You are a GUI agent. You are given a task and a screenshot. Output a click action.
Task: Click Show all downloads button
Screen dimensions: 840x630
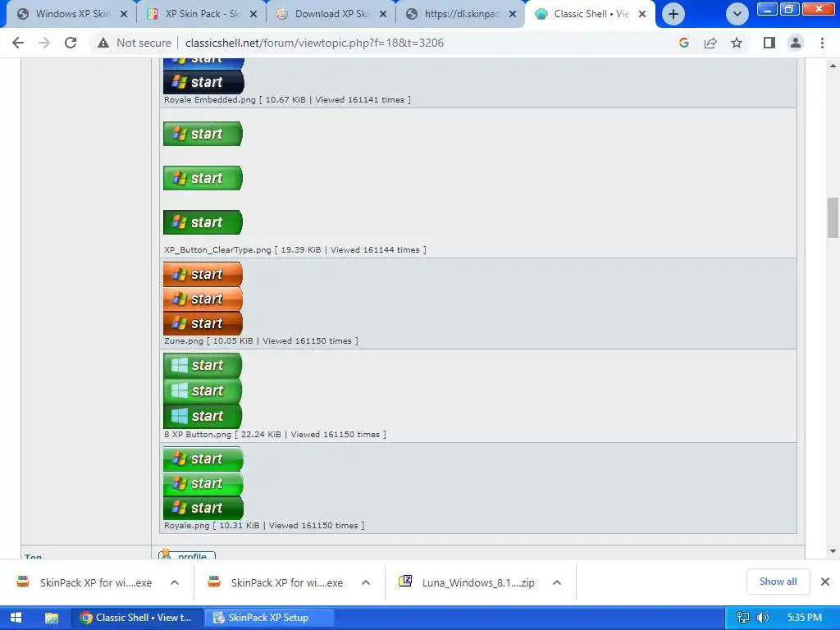[778, 582]
